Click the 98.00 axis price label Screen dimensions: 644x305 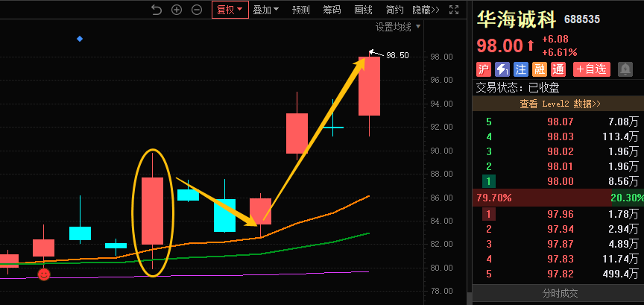click(x=441, y=57)
